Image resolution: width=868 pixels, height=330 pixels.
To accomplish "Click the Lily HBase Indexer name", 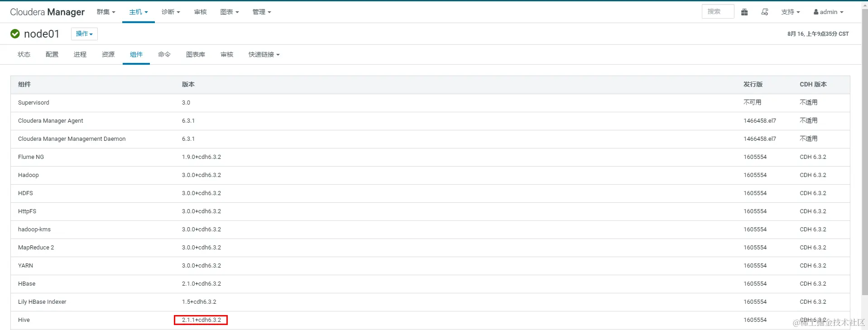I will coord(42,302).
